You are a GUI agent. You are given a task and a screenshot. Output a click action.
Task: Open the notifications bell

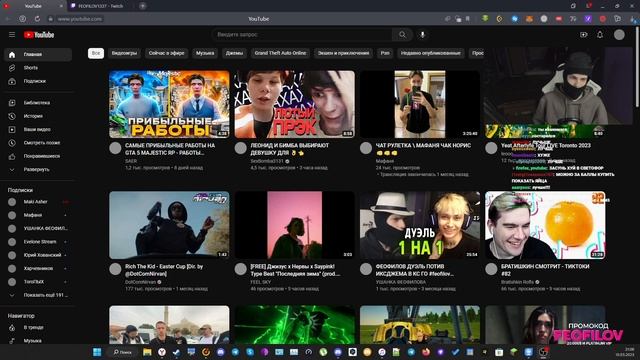pyautogui.click(x=600, y=35)
